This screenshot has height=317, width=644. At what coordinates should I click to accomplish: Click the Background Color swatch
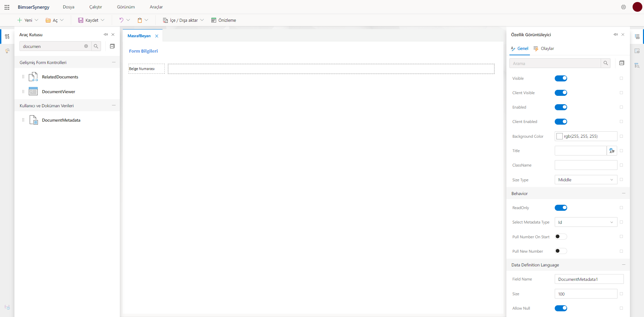[x=559, y=136]
